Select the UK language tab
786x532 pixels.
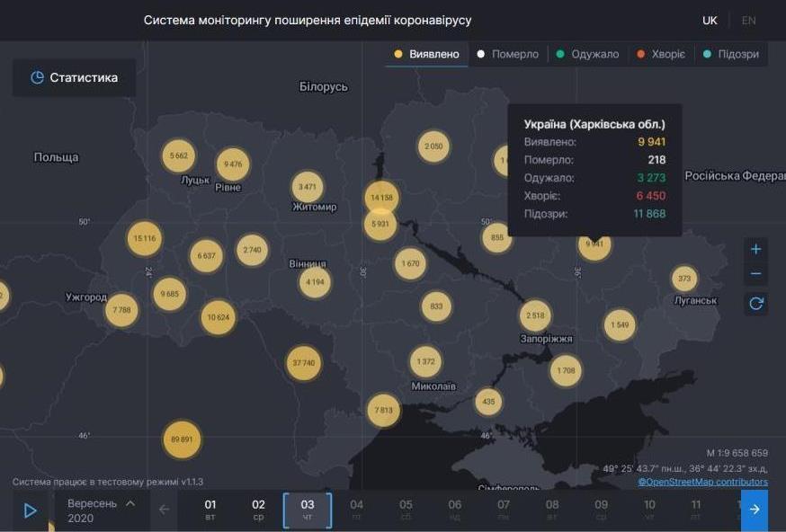pyautogui.click(x=710, y=18)
